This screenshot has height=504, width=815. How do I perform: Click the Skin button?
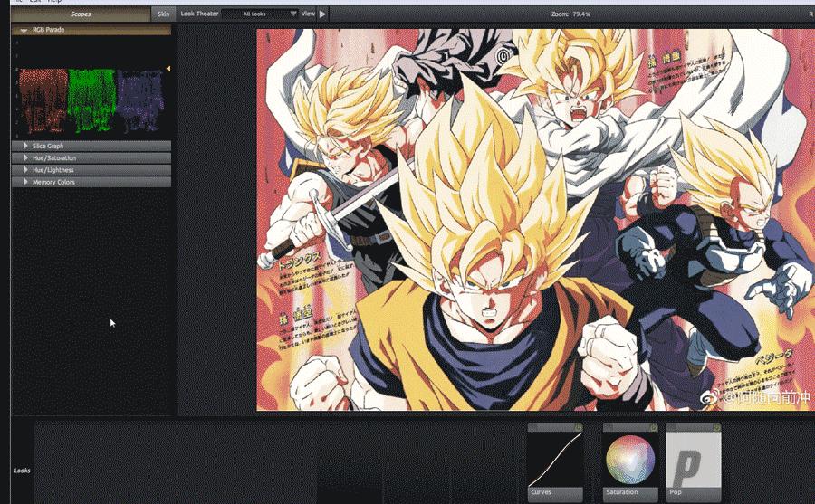point(163,14)
